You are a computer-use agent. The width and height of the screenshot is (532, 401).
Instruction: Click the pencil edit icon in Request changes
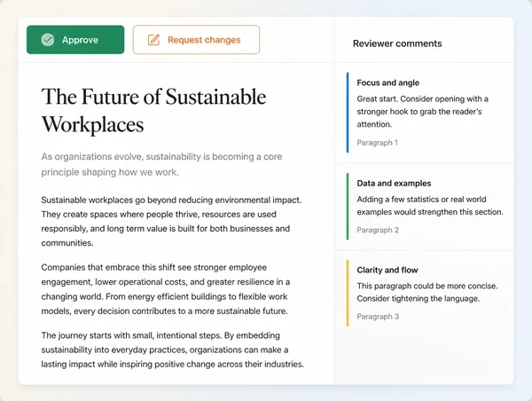153,40
